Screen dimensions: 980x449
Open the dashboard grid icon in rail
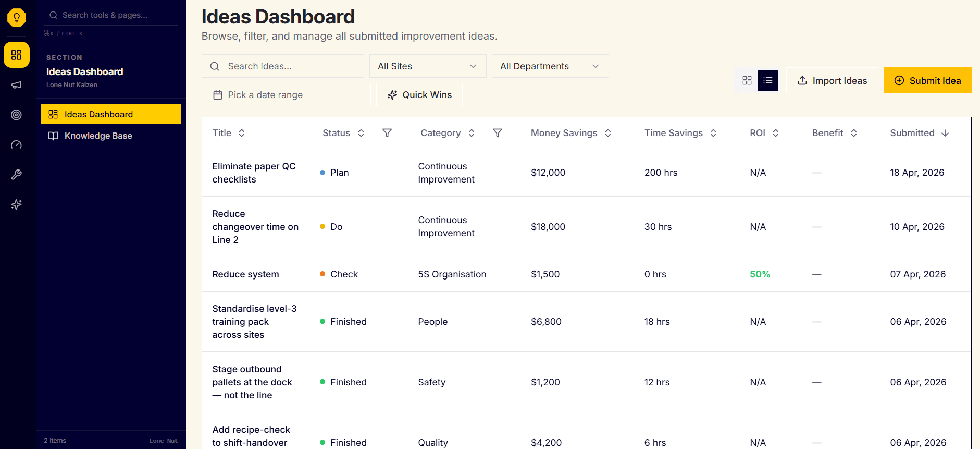pos(17,55)
